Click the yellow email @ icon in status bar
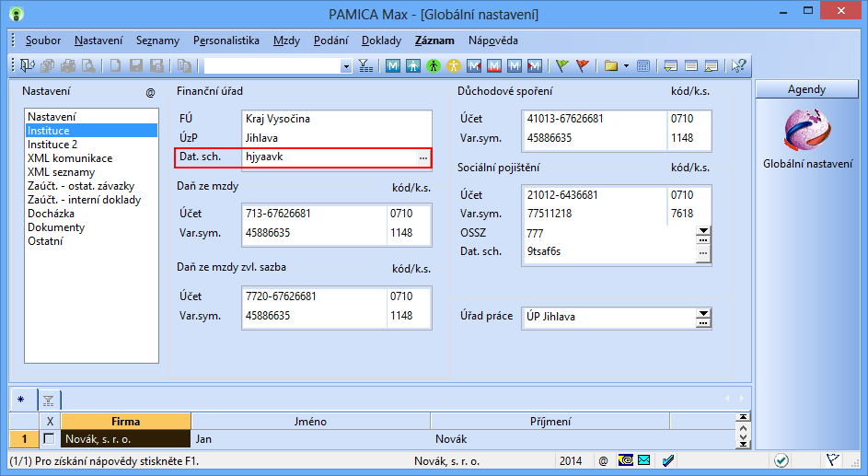 coord(626,460)
